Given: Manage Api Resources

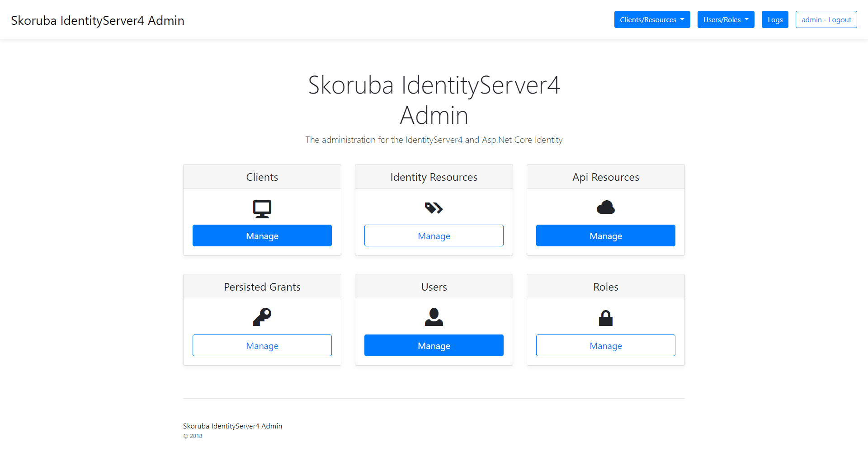Looking at the screenshot, I should [x=606, y=235].
